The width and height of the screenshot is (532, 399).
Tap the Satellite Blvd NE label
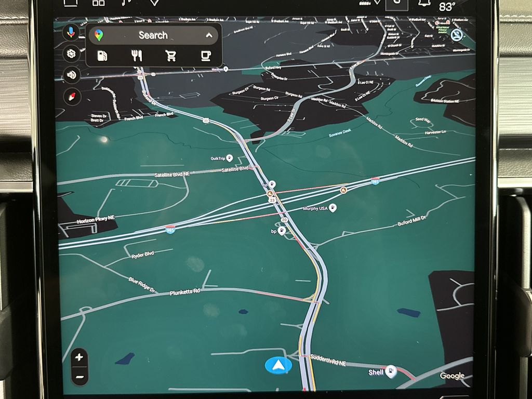[171, 175]
